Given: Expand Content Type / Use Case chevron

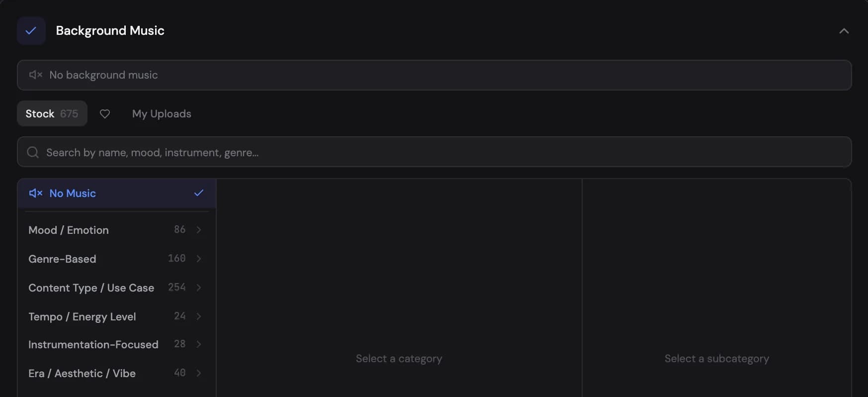Looking at the screenshot, I should [x=199, y=288].
